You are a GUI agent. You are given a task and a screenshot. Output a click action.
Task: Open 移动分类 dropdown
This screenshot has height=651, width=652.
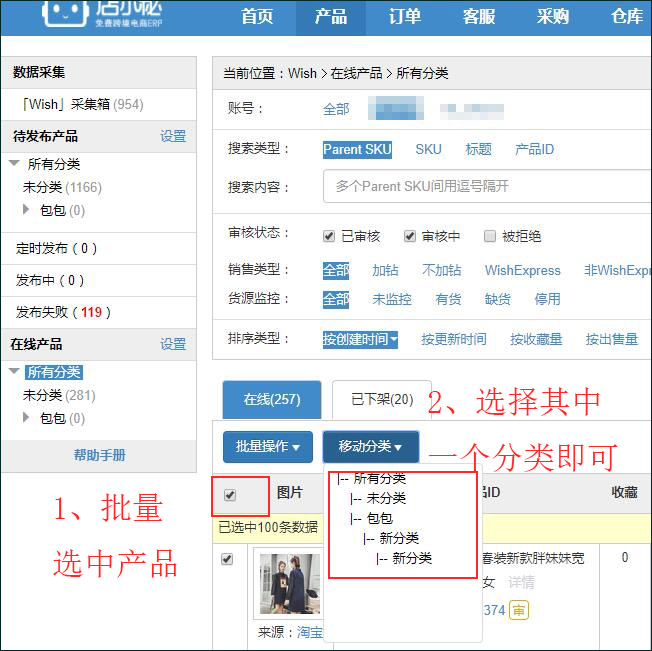[x=370, y=447]
